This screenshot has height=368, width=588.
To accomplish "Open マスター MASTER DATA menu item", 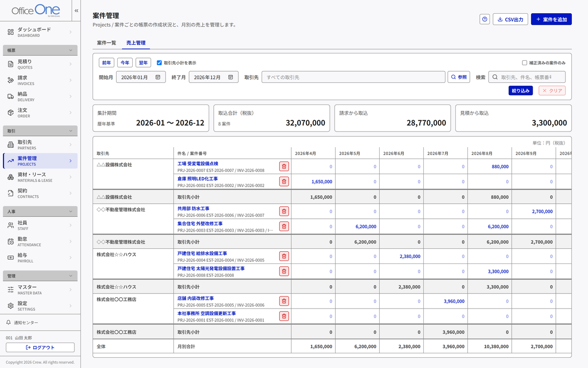I will 40,289.
